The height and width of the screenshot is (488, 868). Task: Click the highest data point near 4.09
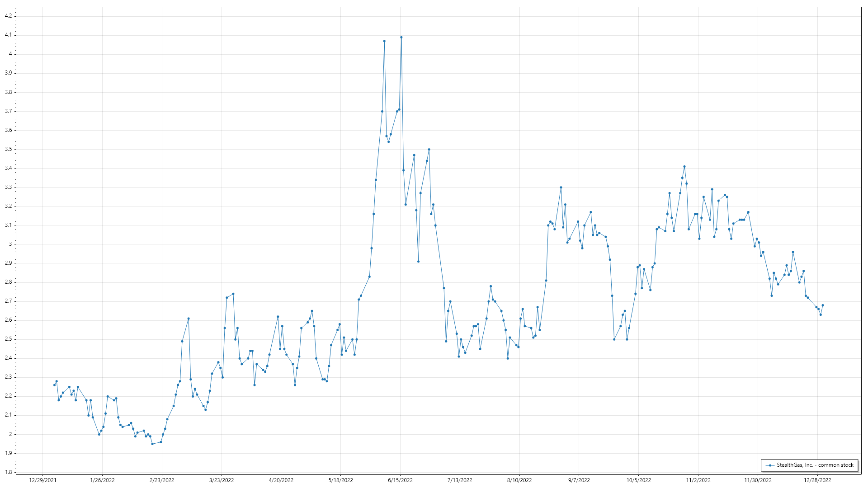coord(401,38)
